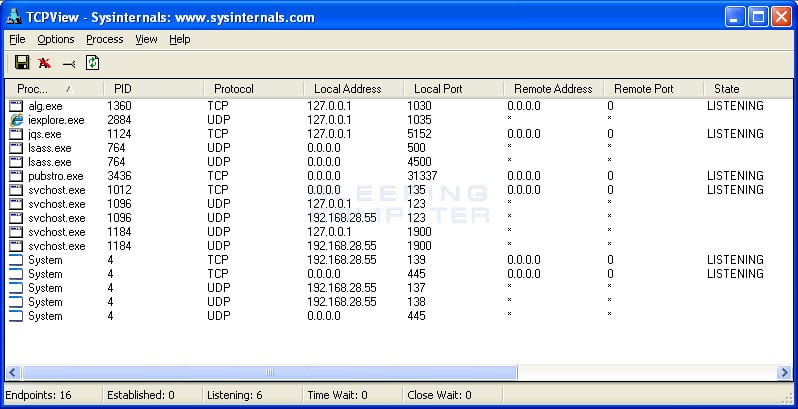This screenshot has height=409, width=798.
Task: Open the View menu
Action: [146, 39]
